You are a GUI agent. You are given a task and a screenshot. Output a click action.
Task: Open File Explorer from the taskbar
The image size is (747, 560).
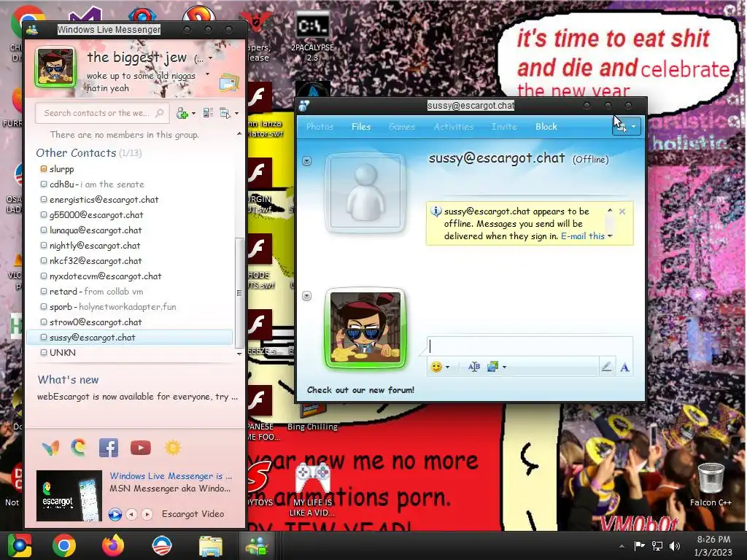210,546
